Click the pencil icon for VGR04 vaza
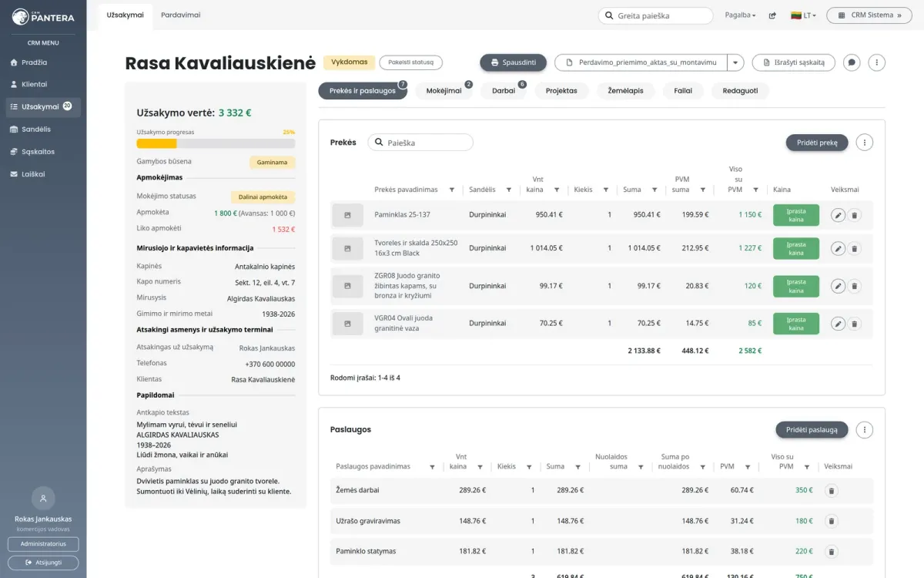This screenshot has height=578, width=924. click(838, 324)
